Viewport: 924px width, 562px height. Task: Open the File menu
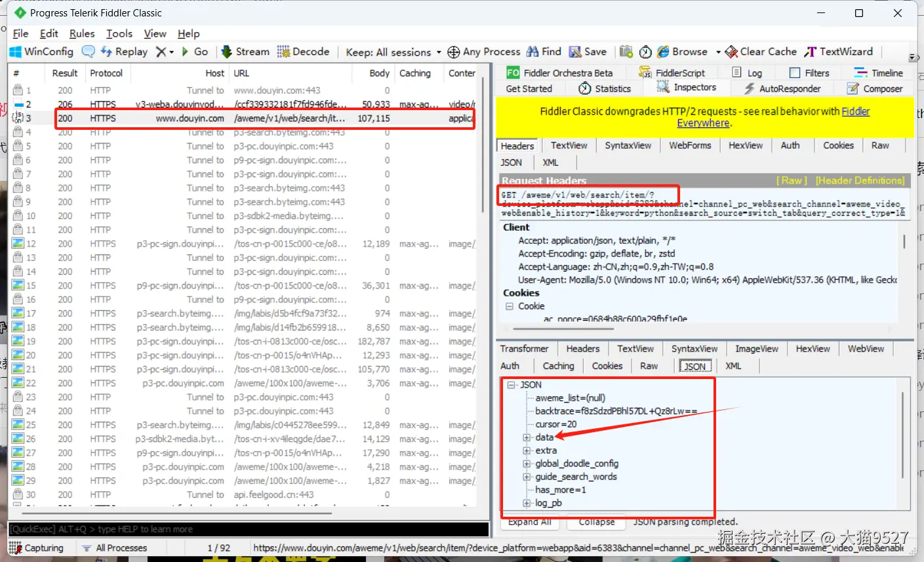pyautogui.click(x=20, y=33)
